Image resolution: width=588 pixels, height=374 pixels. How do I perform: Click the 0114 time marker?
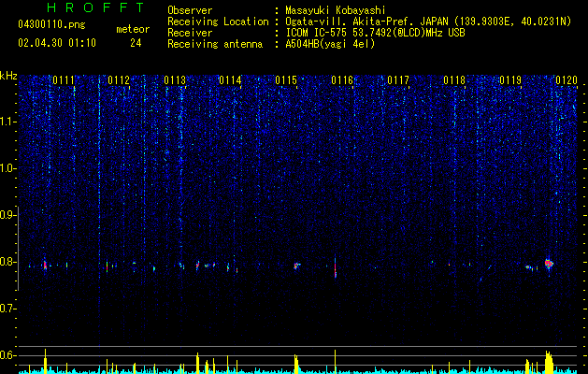[230, 80]
